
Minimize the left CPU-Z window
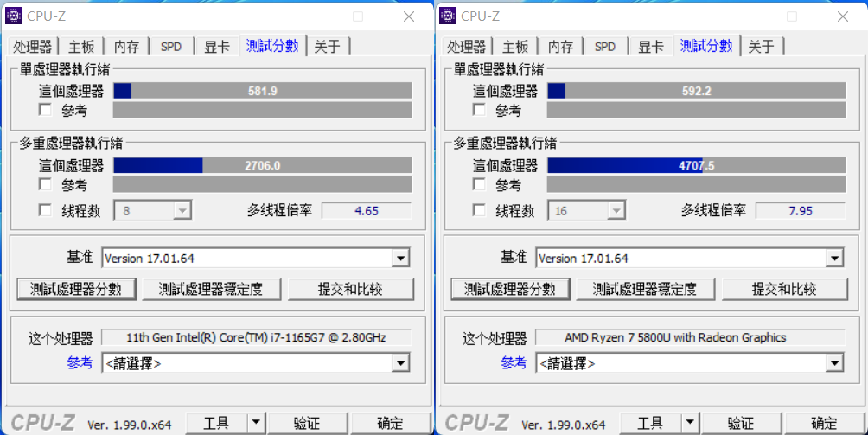308,16
